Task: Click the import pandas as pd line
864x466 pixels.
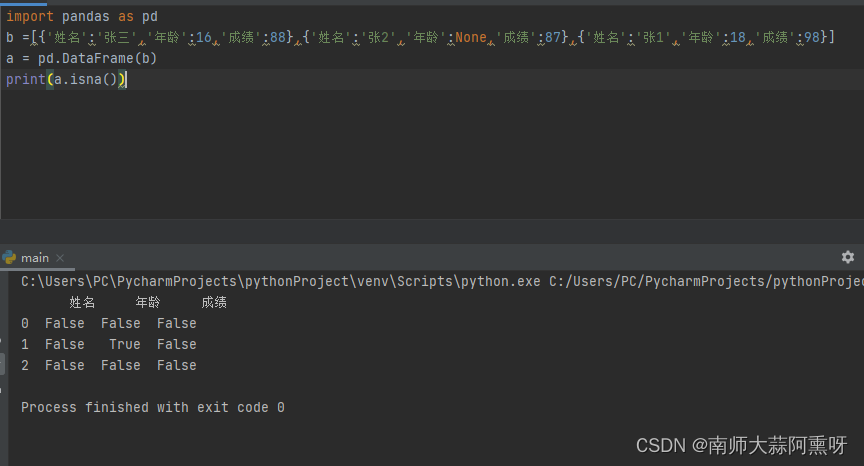Action: pyautogui.click(x=82, y=17)
